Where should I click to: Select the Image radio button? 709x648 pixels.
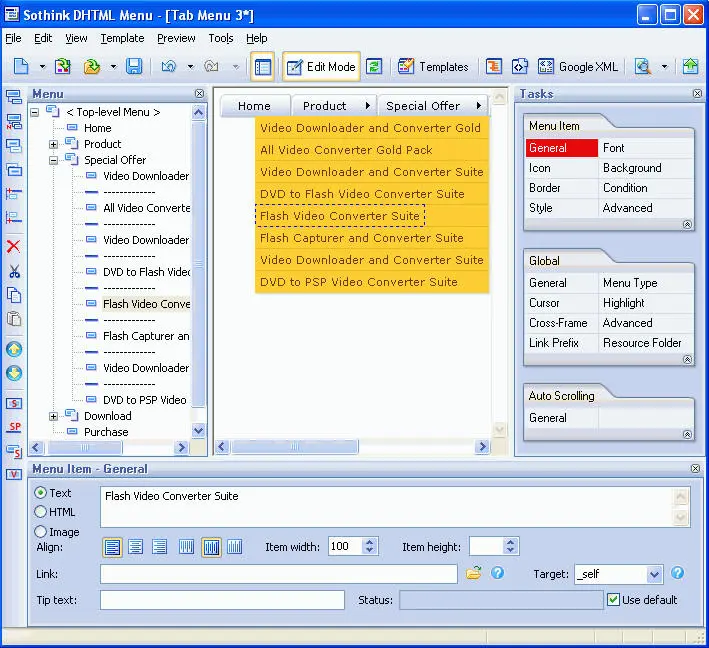point(40,531)
